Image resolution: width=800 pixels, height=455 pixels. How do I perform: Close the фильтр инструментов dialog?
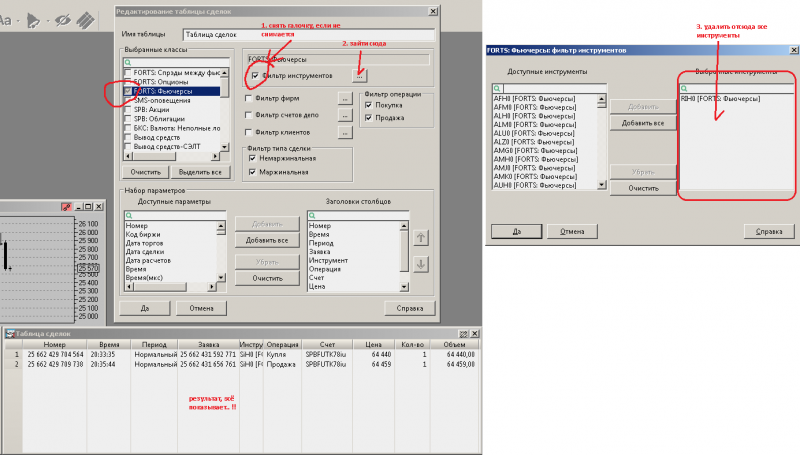(x=794, y=50)
